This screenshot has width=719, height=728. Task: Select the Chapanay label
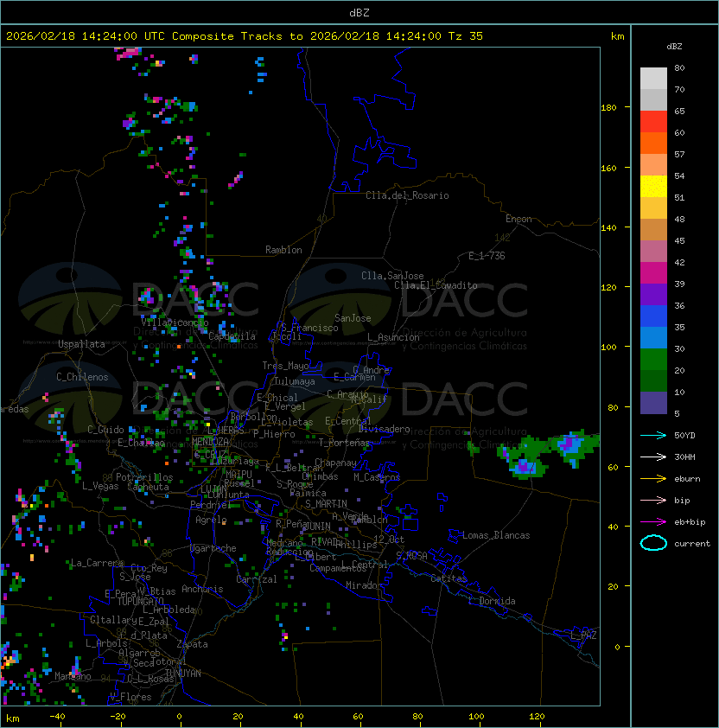(335, 463)
